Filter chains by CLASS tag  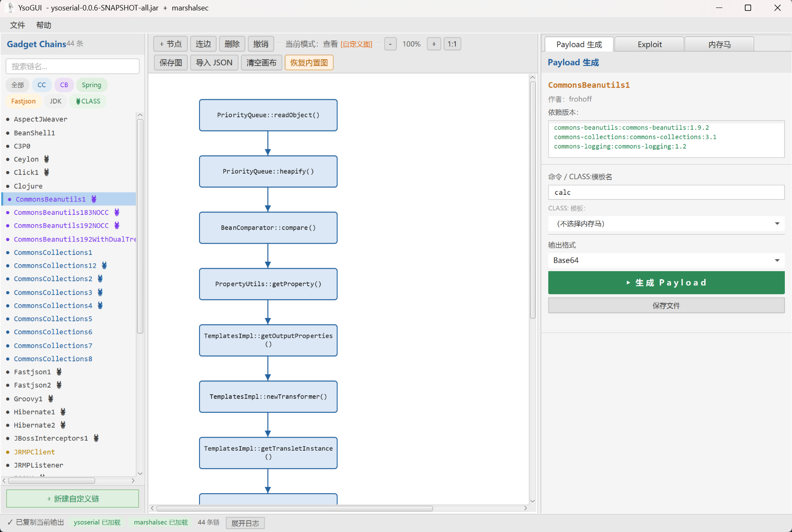coord(88,101)
